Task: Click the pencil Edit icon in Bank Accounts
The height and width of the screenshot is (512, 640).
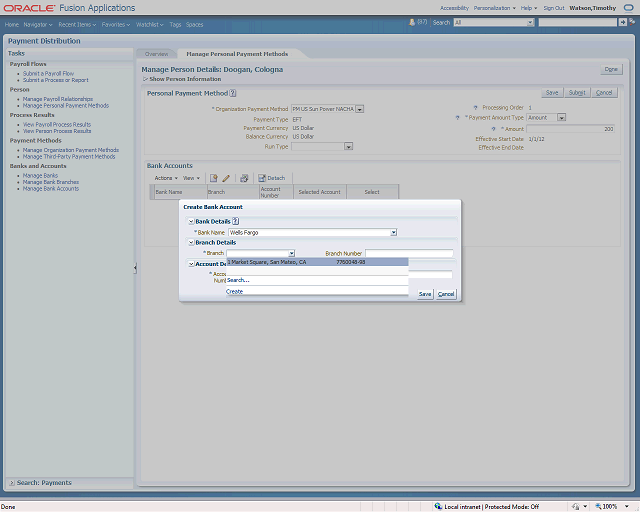Action: point(226,178)
